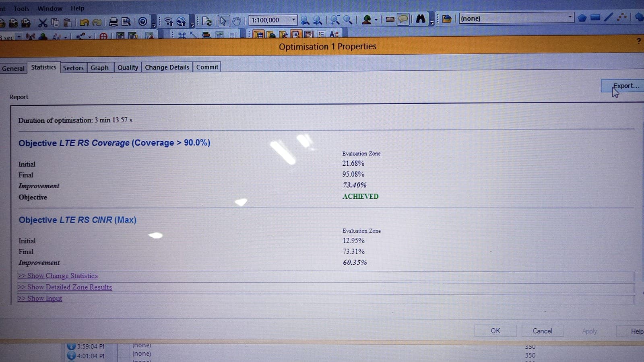Switch to the Commit tab
The image size is (644, 362).
[x=207, y=67]
